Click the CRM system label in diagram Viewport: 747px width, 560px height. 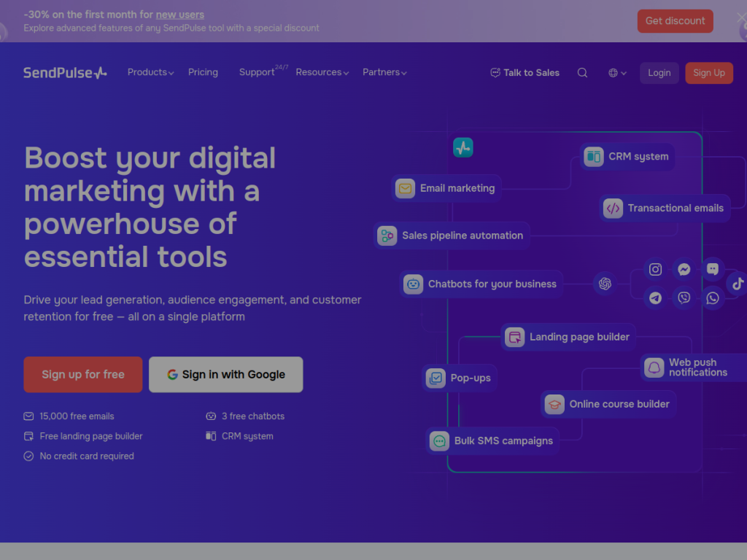(x=638, y=157)
